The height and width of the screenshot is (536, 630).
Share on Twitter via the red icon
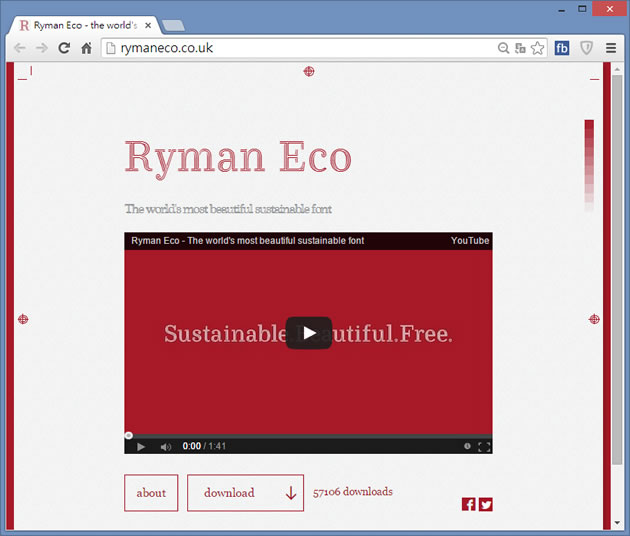click(486, 504)
